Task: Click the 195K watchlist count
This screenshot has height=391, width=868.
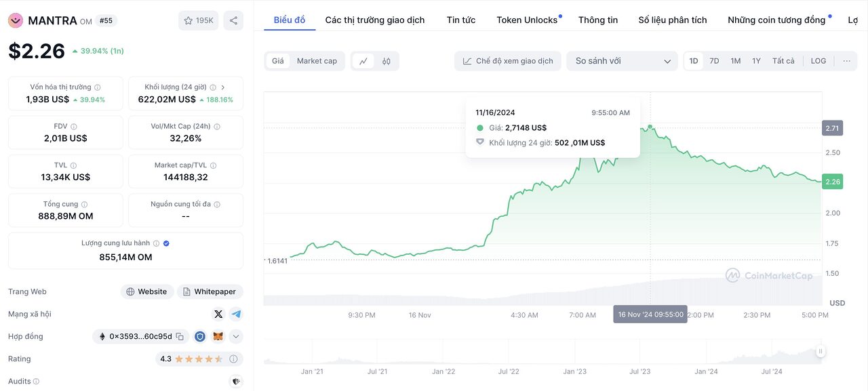Action: coord(205,20)
